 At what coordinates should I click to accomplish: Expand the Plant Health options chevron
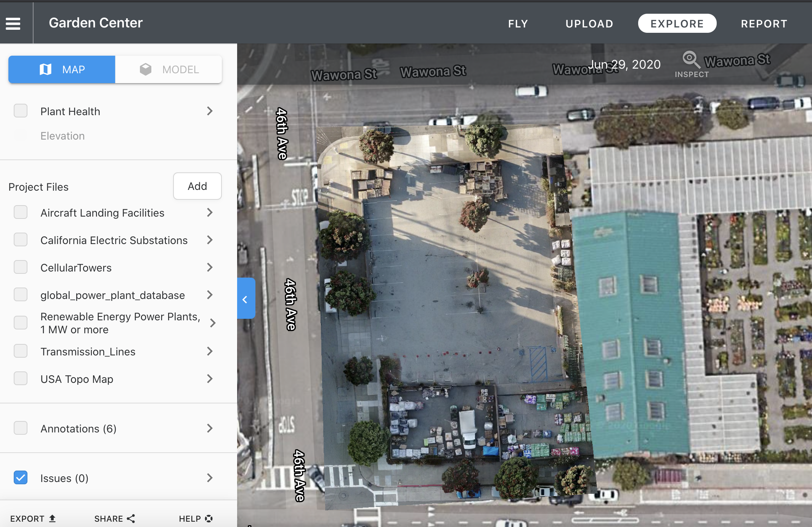[x=210, y=111]
